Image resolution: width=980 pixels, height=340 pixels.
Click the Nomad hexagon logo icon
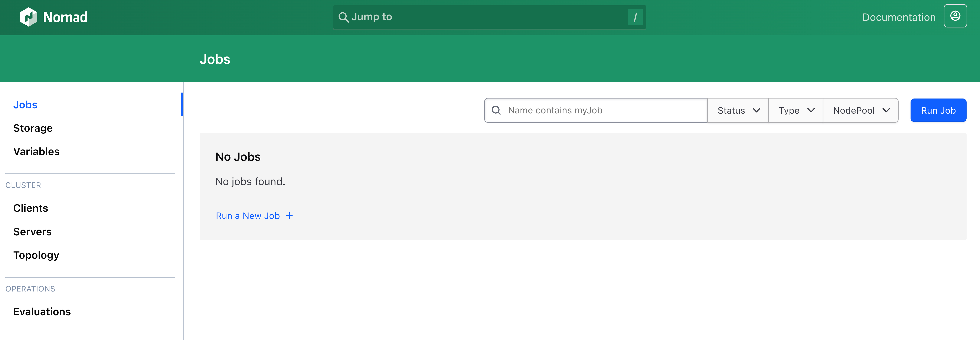(29, 17)
